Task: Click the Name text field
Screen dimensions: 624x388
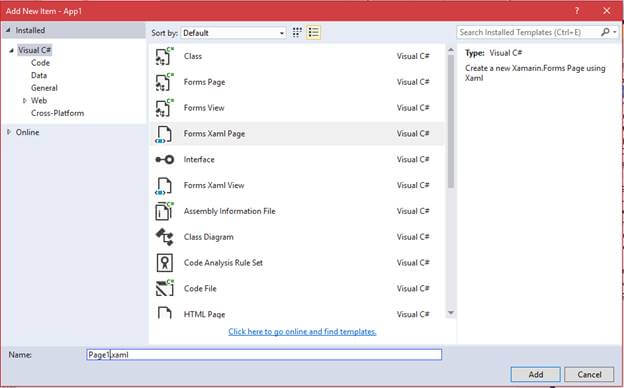Action: [x=264, y=355]
